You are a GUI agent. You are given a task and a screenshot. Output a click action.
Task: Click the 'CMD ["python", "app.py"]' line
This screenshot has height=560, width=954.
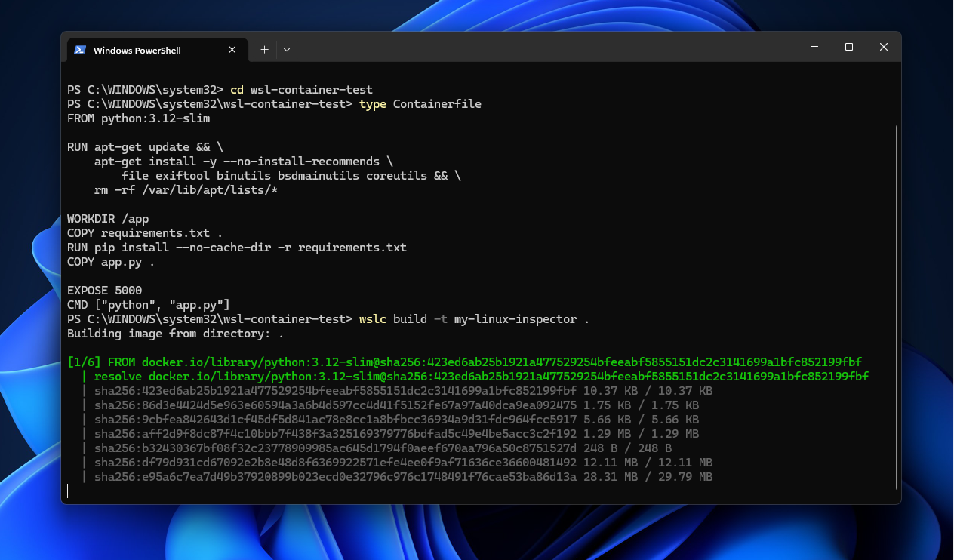[149, 305]
